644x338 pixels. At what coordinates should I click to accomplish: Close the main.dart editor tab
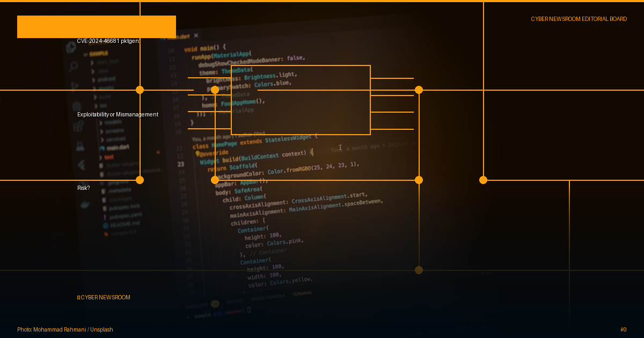click(x=196, y=35)
